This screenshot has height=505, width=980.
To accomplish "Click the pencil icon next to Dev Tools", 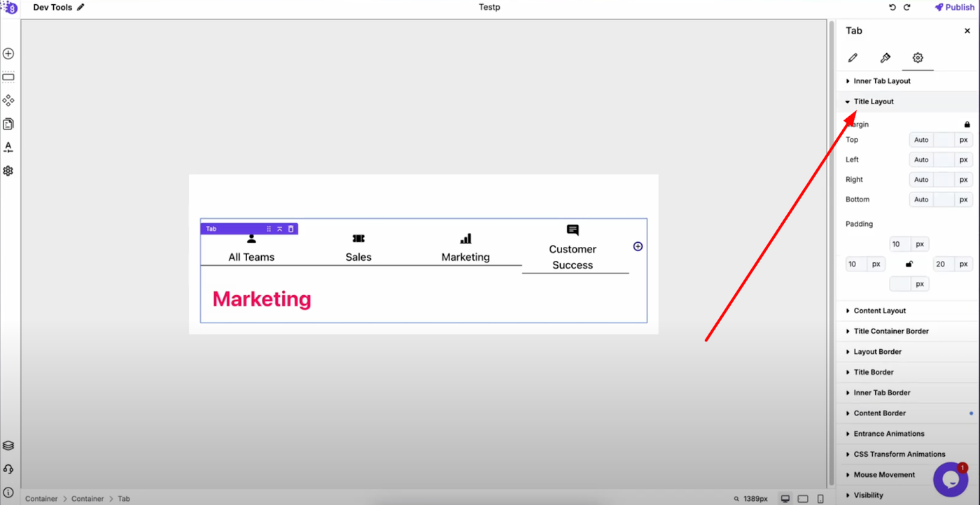I will (x=80, y=7).
